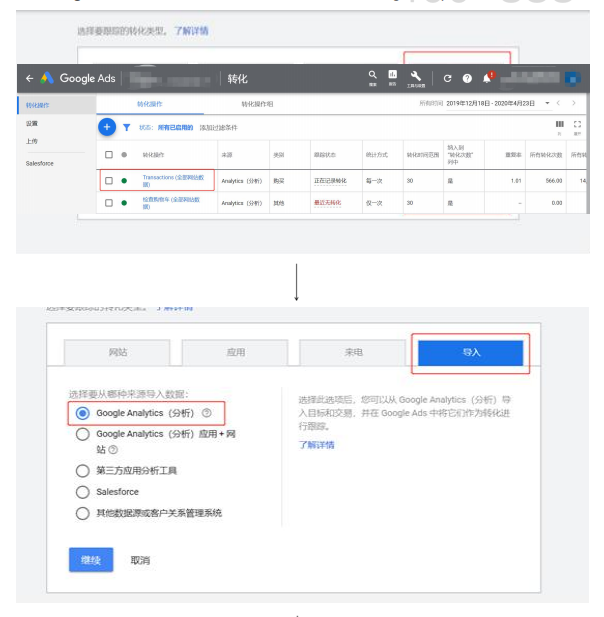Open 上传 in left sidebar
The image size is (604, 617).
click(x=31, y=141)
